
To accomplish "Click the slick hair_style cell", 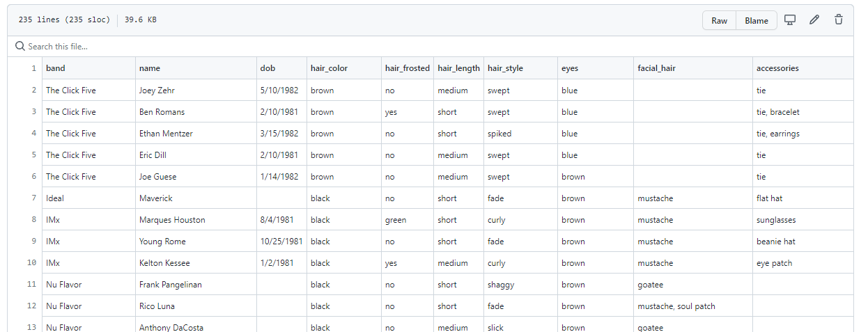I will [520, 324].
